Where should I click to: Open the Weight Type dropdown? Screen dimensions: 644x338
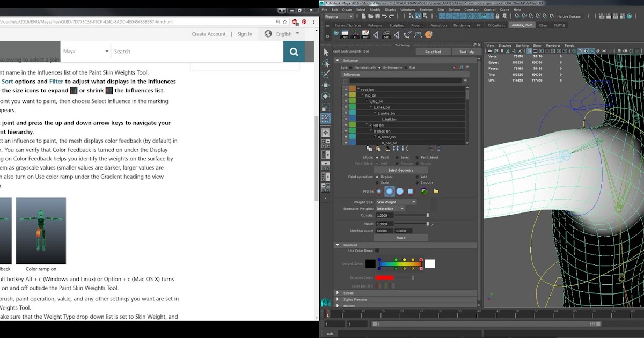pyautogui.click(x=396, y=202)
